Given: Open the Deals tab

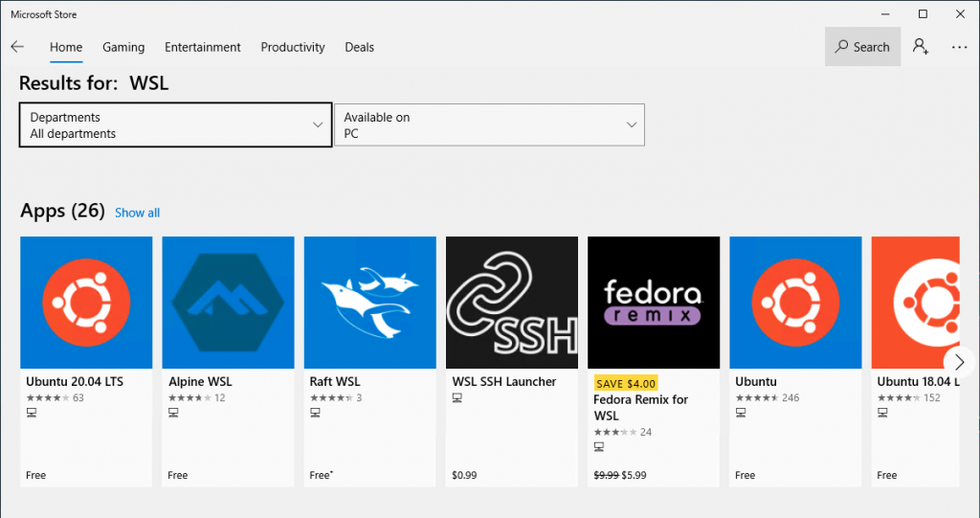Looking at the screenshot, I should pyautogui.click(x=360, y=47).
